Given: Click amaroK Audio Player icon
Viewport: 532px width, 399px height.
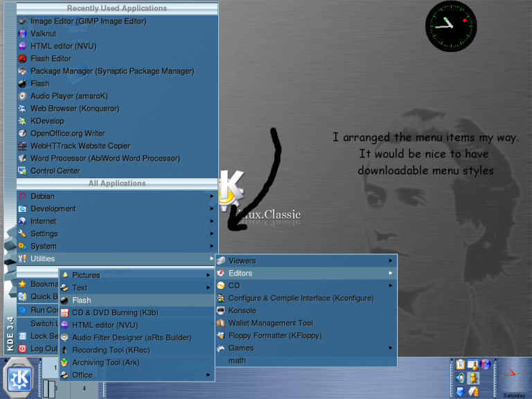Looking at the screenshot, I should (x=22, y=96).
